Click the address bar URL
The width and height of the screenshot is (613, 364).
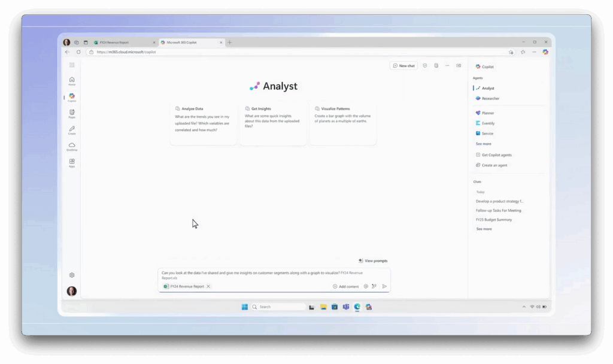[126, 52]
